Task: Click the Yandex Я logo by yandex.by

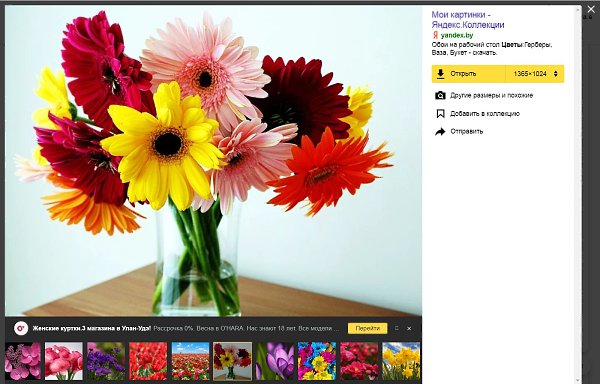Action: click(x=435, y=35)
